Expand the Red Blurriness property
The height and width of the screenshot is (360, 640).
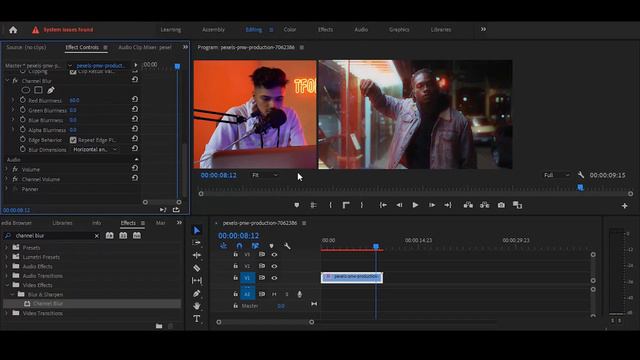(13, 100)
